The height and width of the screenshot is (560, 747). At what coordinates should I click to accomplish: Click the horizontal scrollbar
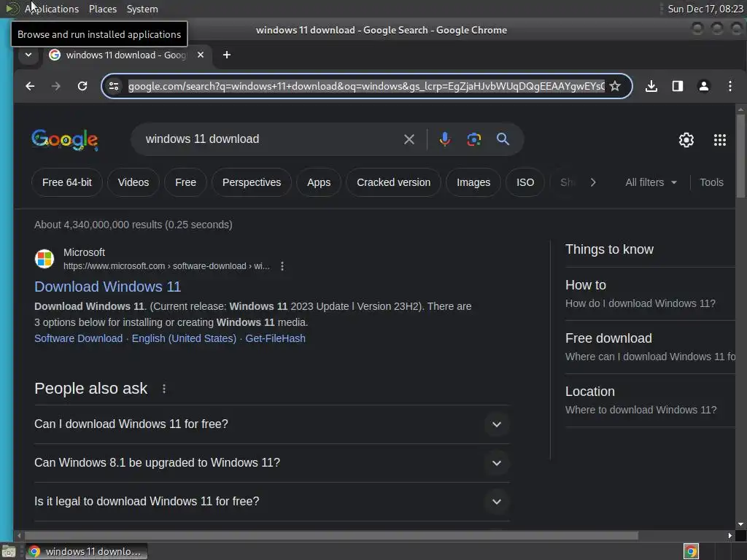pos(331,536)
